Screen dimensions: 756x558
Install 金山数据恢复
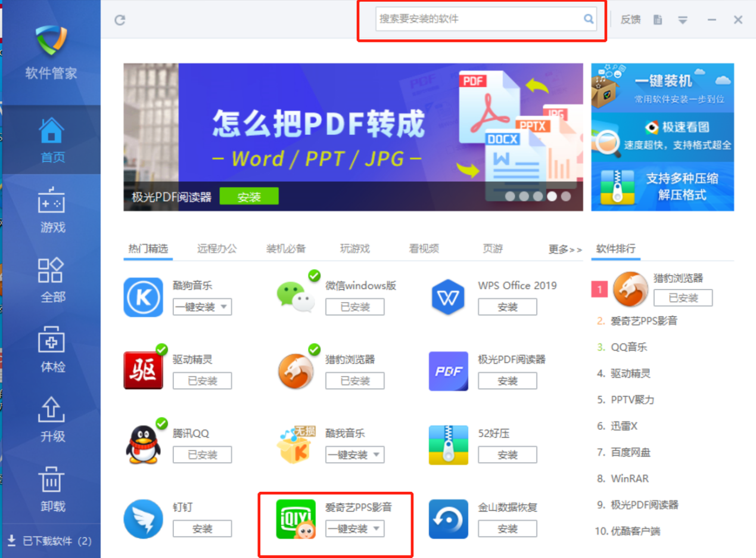tap(508, 529)
